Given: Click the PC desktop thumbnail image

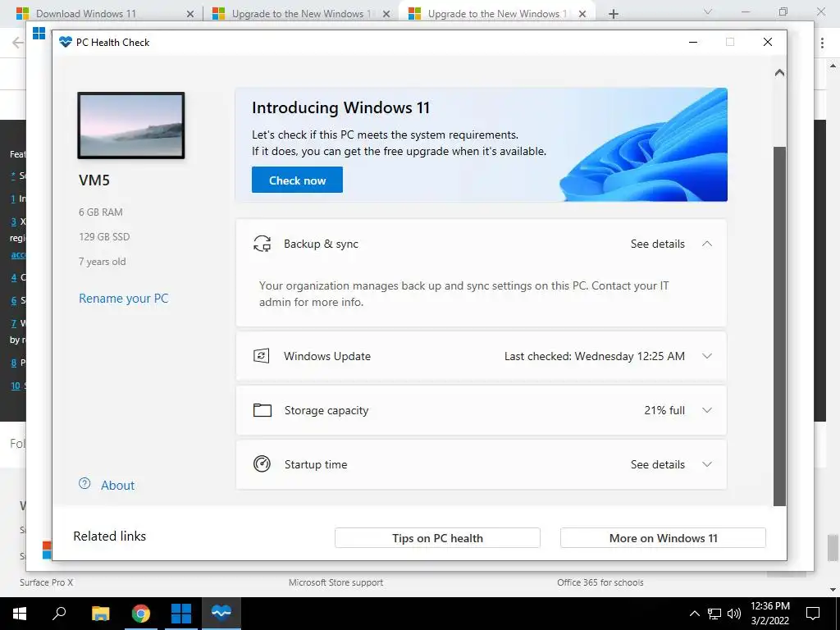Looking at the screenshot, I should (131, 126).
